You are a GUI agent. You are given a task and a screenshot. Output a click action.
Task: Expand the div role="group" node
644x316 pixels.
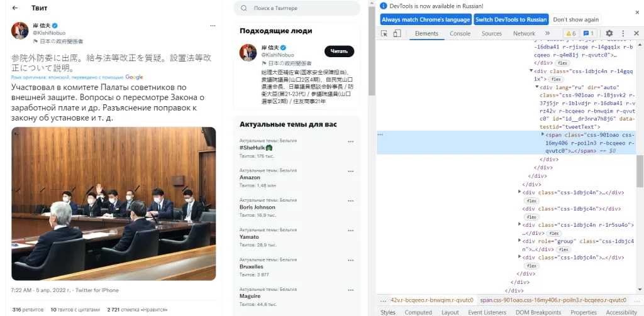pos(520,241)
